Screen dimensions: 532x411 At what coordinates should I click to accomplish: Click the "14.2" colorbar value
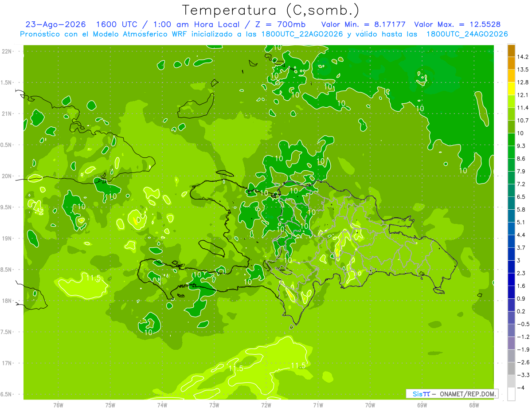pyautogui.click(x=523, y=57)
